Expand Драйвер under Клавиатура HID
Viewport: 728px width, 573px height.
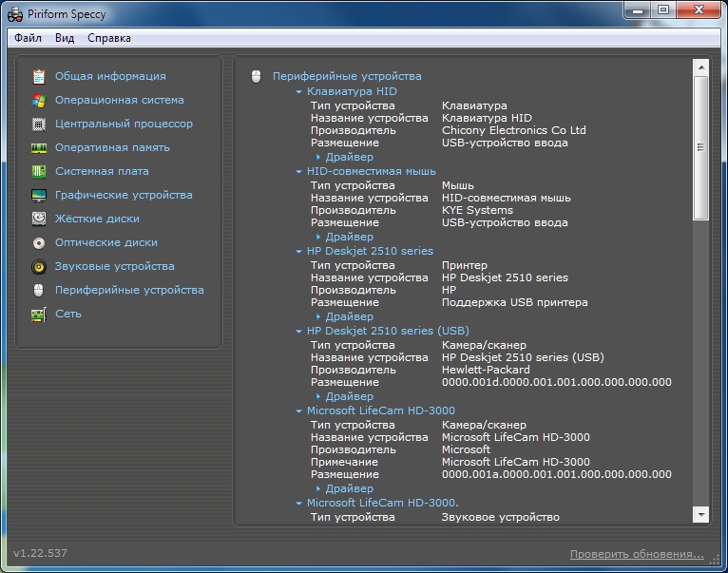[318, 158]
